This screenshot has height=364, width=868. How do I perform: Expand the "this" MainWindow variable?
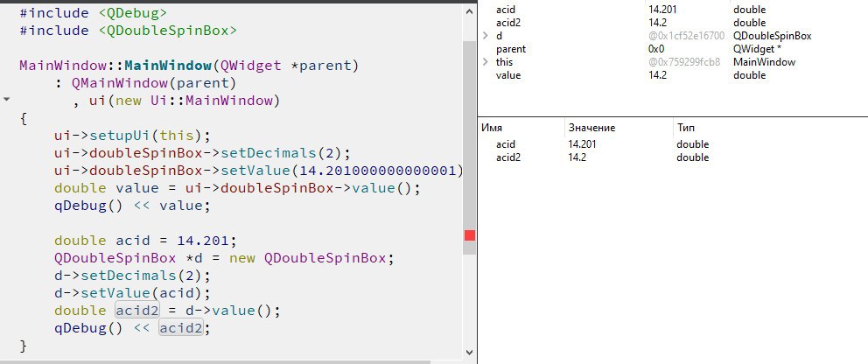pyautogui.click(x=485, y=62)
